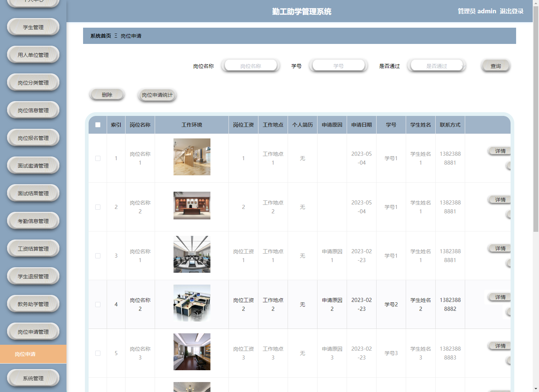Viewport: 539px width, 392px height.
Task: Click 详情 button for row 1
Action: tap(500, 151)
